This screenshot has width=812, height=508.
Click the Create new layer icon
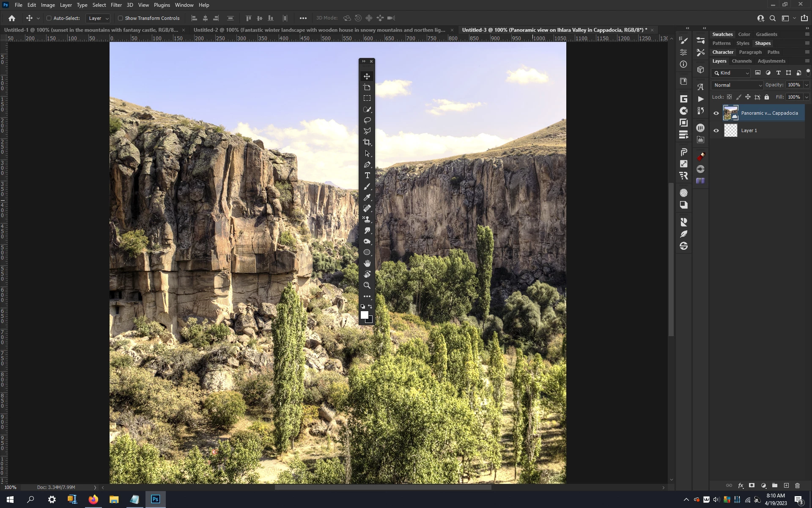click(x=786, y=486)
